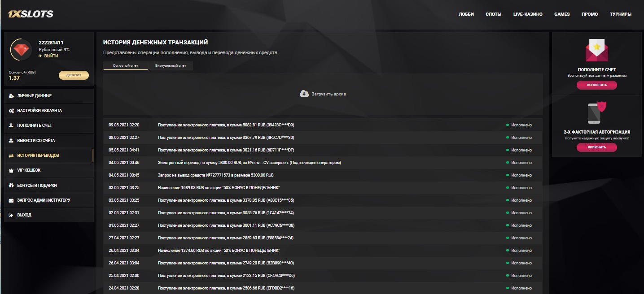Image resolution: width=644 pixels, height=294 pixels.
Task: Click the ВЫЙТИ logout link
Action: [51, 56]
